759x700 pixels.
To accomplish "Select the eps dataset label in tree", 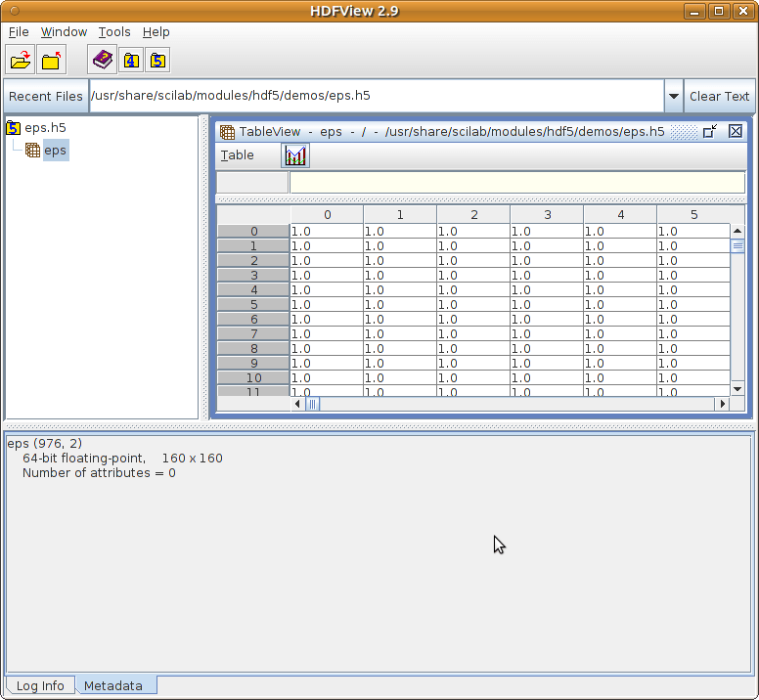I will point(56,150).
